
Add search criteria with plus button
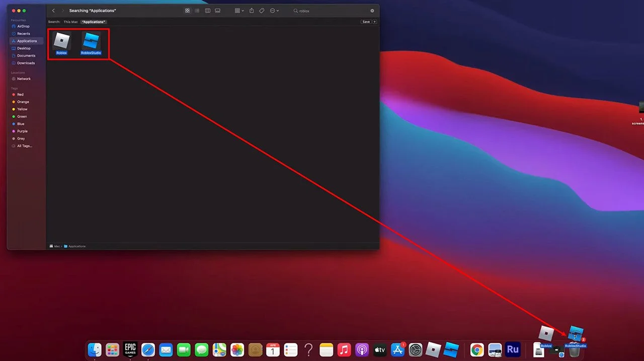[374, 22]
